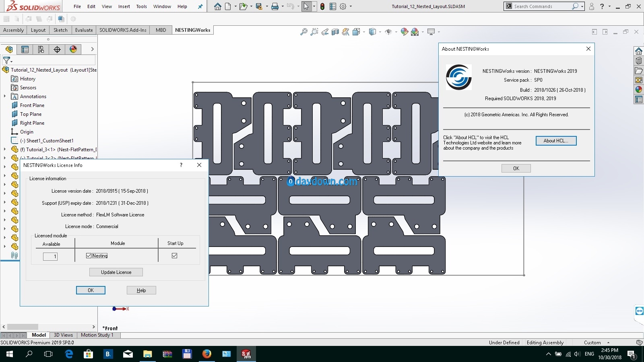The height and width of the screenshot is (362, 644).
Task: Show the FeatureManager design tree tab
Action: click(9, 49)
